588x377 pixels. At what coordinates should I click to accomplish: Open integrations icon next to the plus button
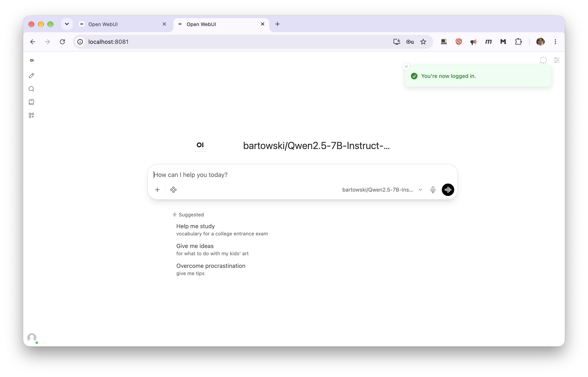tap(173, 190)
